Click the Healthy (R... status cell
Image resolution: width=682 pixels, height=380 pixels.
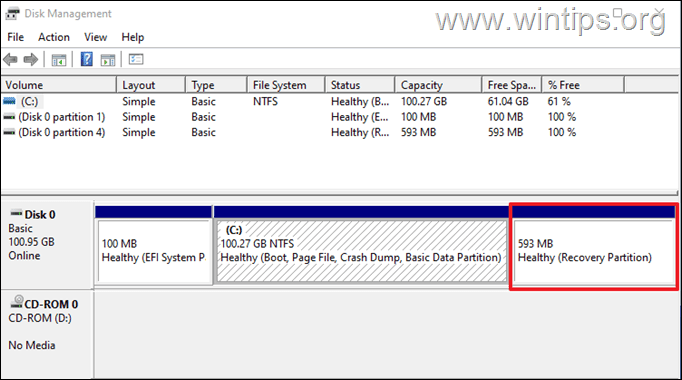point(360,132)
